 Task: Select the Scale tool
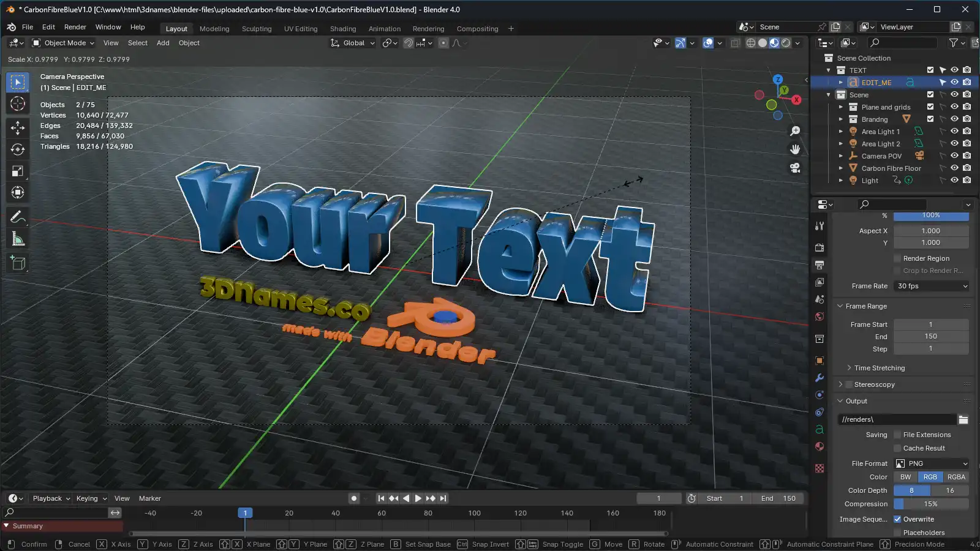(18, 171)
